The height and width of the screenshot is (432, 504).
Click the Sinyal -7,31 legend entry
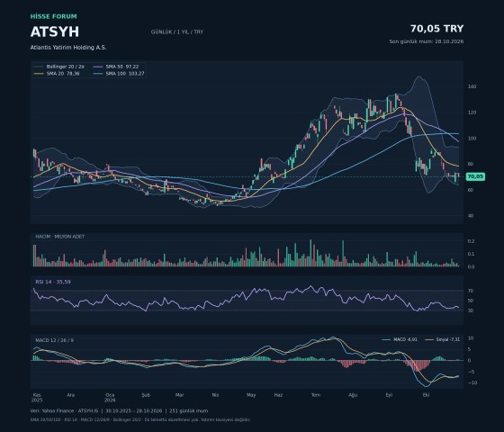[x=443, y=339]
